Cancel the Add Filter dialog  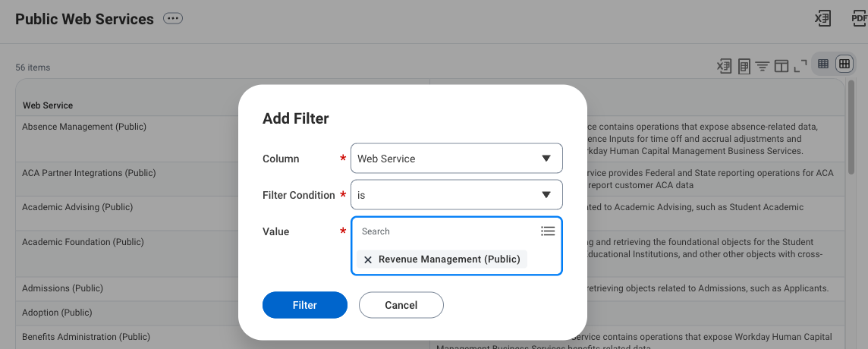pos(401,305)
